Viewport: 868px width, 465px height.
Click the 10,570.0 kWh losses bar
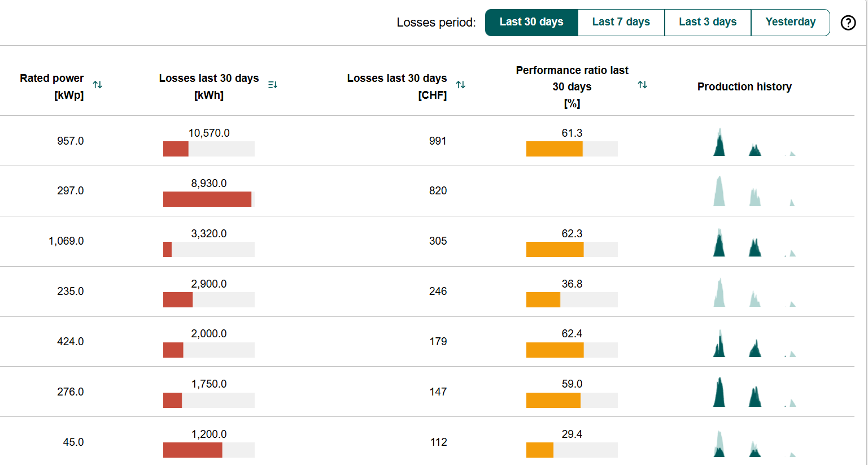click(209, 149)
